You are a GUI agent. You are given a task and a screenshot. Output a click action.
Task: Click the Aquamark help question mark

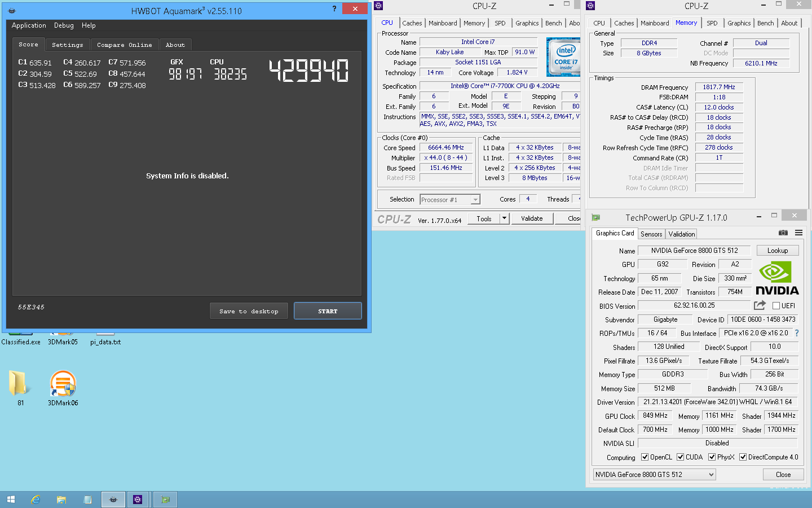tap(334, 8)
